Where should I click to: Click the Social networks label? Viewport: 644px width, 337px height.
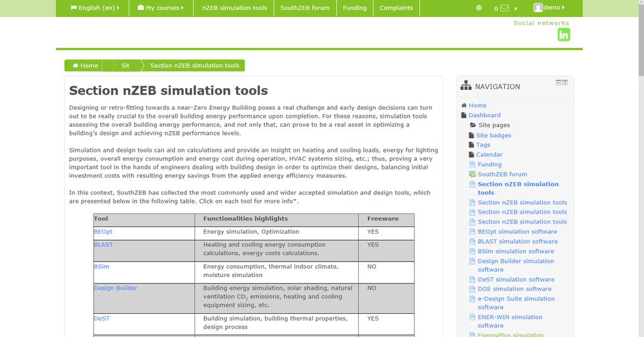click(541, 23)
